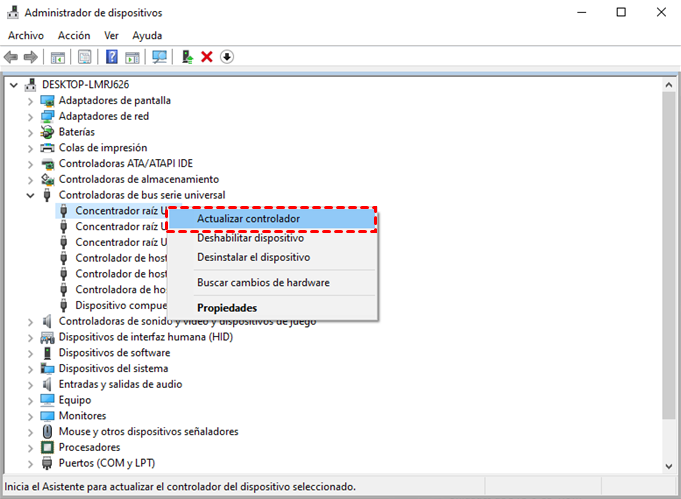This screenshot has height=499, width=681.
Task: Select Dispositivos de interfaz humana (HID)
Action: [x=145, y=337]
